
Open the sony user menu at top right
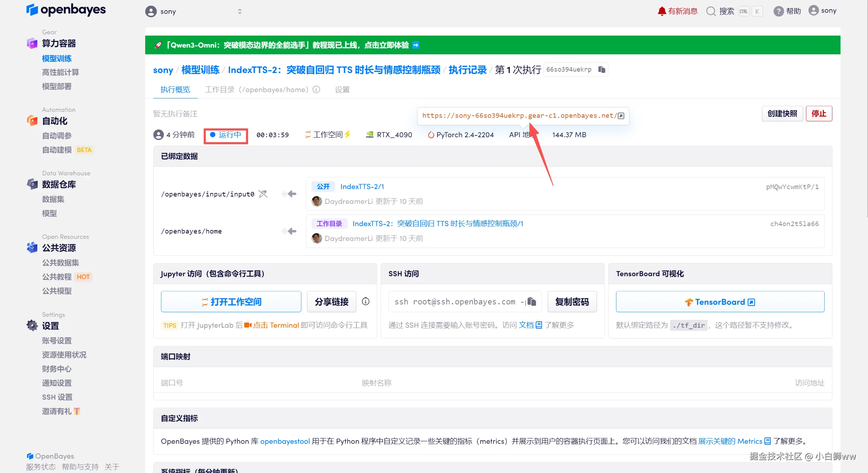tap(823, 11)
